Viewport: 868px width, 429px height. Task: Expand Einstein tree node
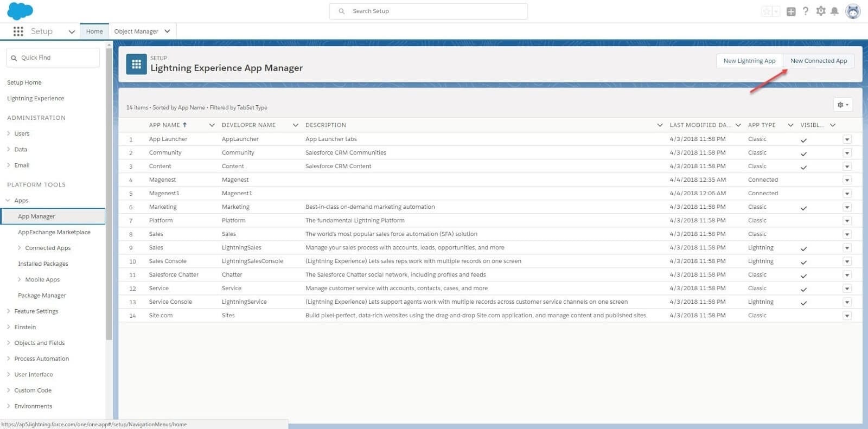point(9,327)
